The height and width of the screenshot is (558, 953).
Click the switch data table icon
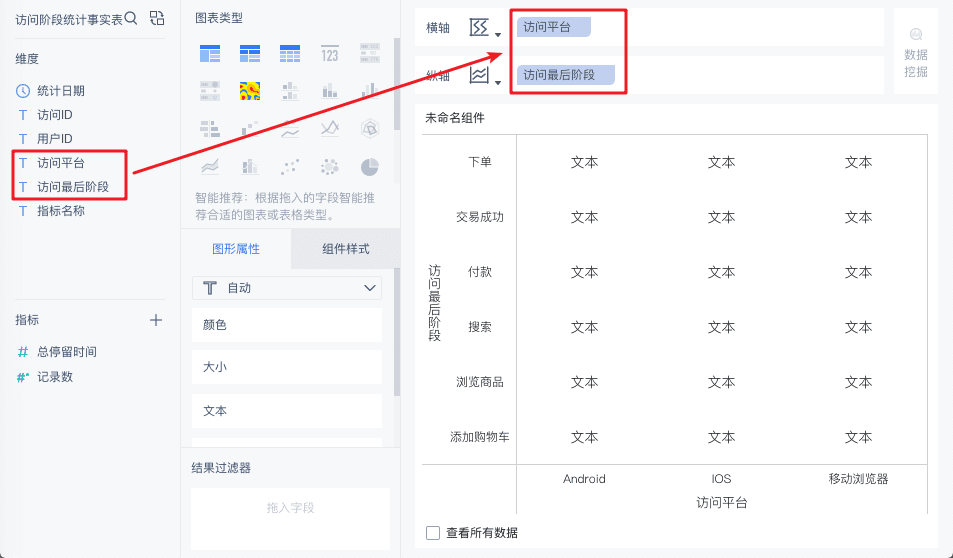click(157, 18)
